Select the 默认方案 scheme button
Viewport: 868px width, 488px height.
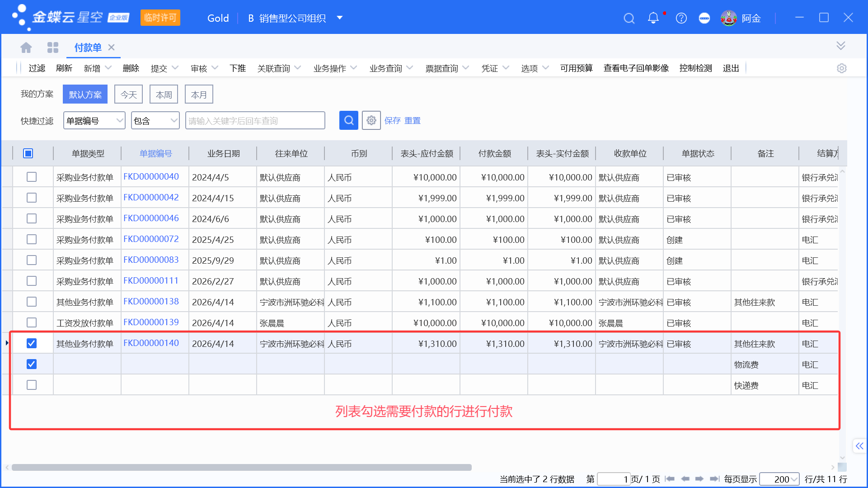(85, 94)
